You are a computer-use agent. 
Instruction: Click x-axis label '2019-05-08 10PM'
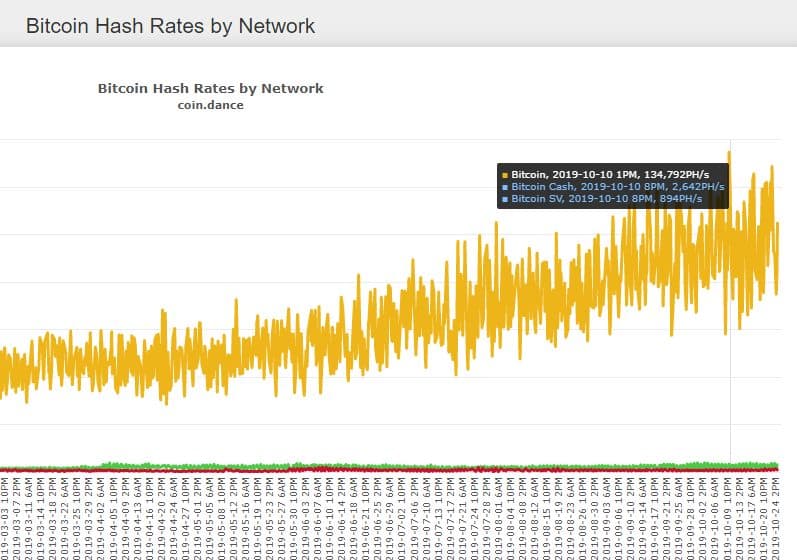pyautogui.click(x=222, y=518)
